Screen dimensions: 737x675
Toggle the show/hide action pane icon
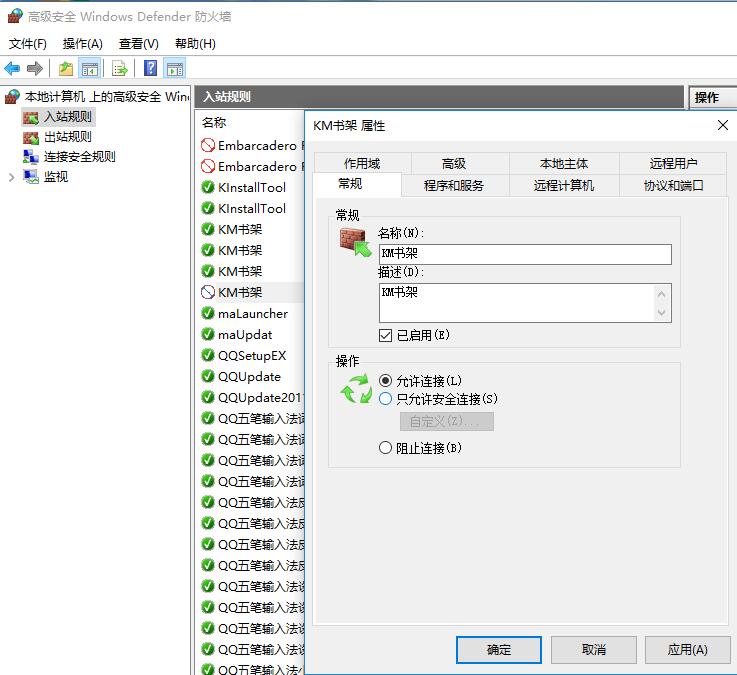[175, 69]
